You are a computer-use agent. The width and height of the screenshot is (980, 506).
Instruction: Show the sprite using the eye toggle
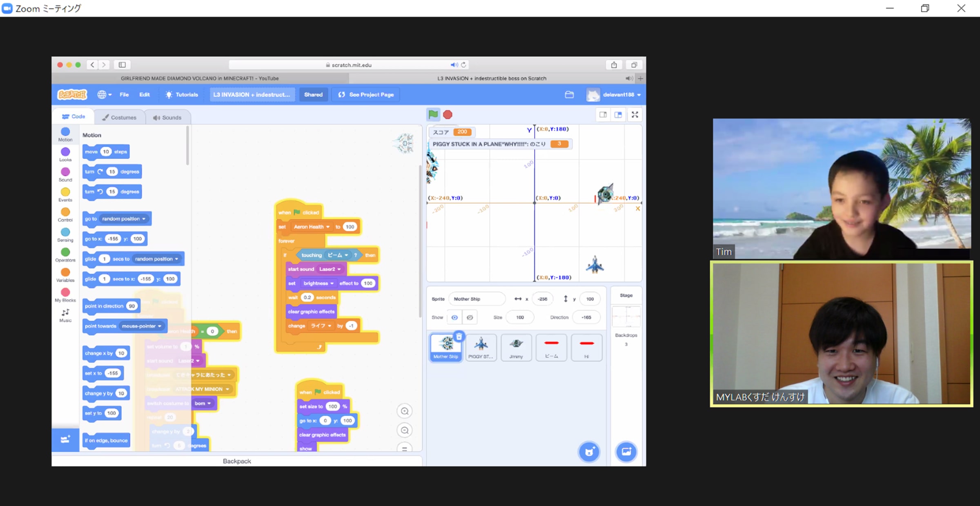[x=454, y=317]
